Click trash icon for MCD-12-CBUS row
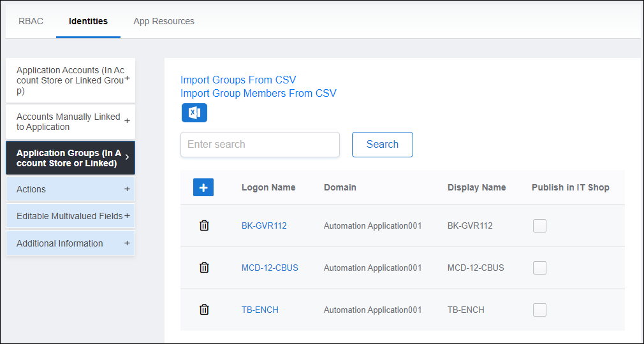644x344 pixels. [204, 268]
